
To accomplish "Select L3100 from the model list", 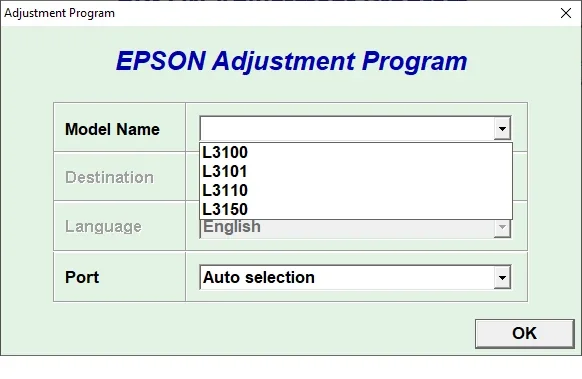I will [x=225, y=152].
